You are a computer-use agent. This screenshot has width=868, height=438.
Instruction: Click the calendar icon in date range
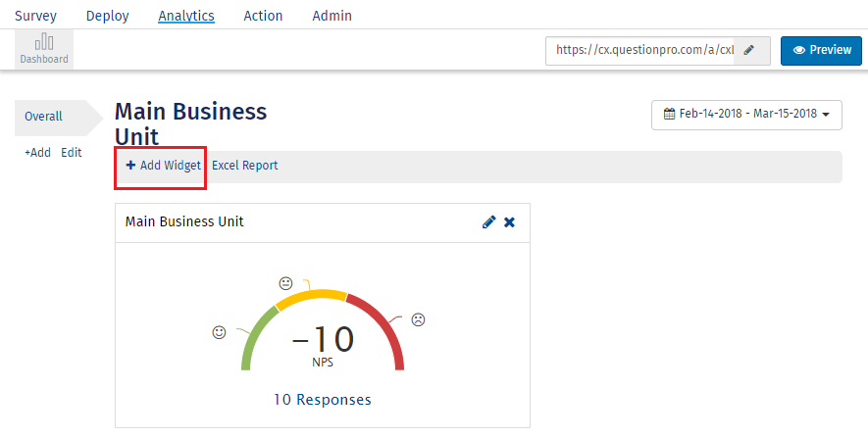point(669,114)
